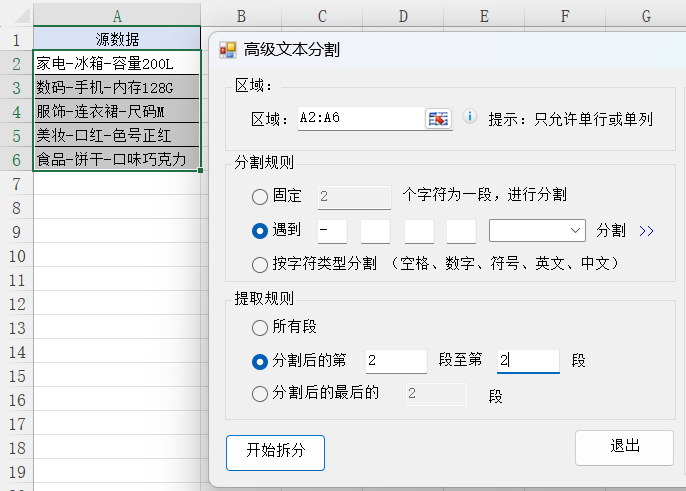Click cell 服饰-连衣裙-尺码M
686x491 pixels.
click(x=117, y=111)
